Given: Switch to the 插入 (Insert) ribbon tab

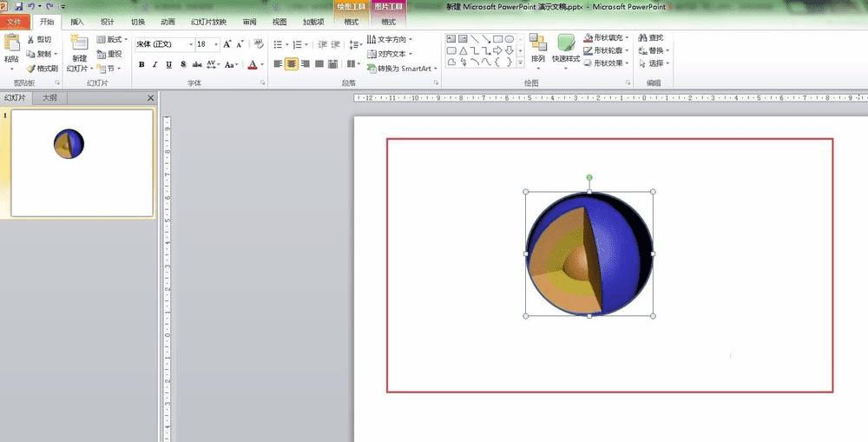Looking at the screenshot, I should tap(77, 23).
